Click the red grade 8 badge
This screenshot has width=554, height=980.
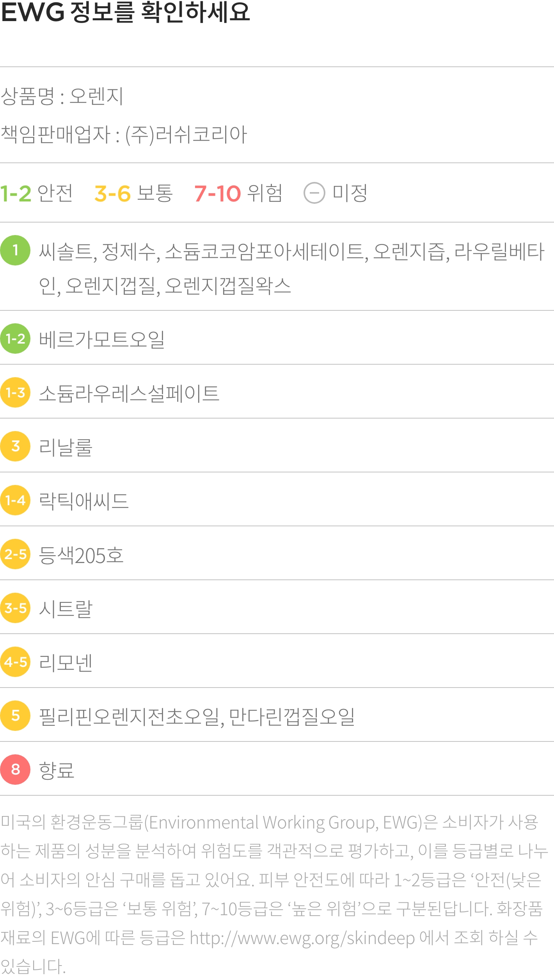[15, 770]
